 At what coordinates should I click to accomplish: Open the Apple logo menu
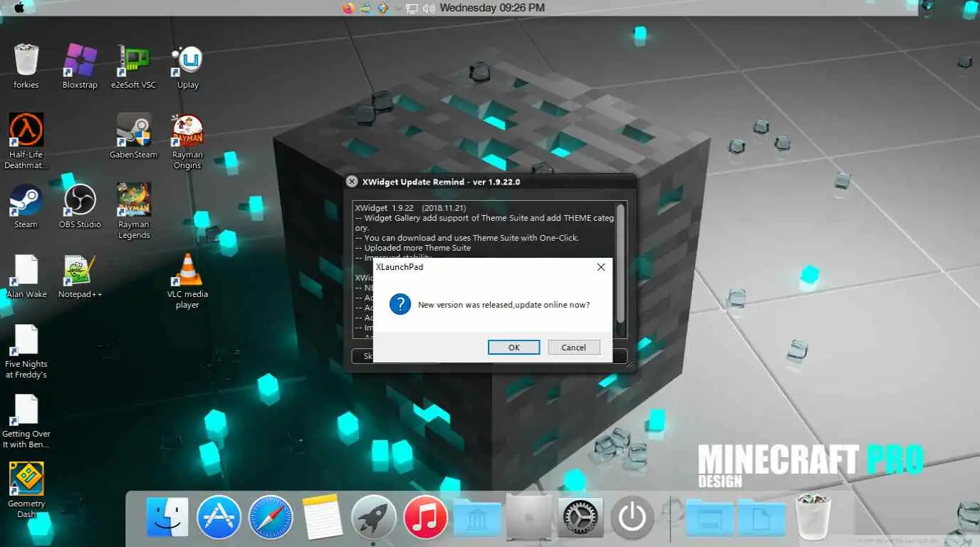(19, 8)
